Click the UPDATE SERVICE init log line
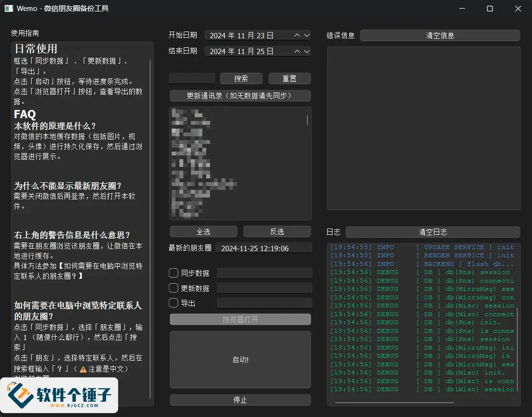 [422, 247]
